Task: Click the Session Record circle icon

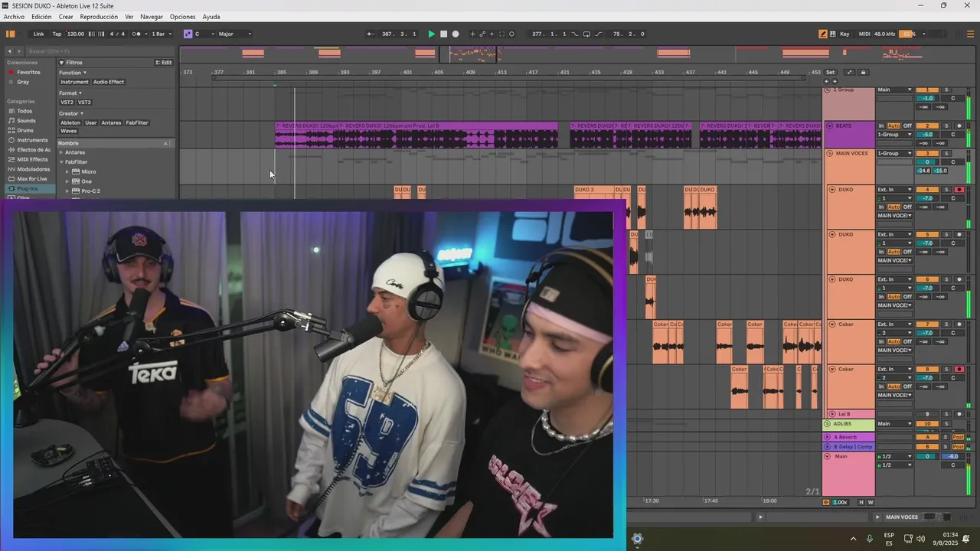Action: (x=511, y=34)
